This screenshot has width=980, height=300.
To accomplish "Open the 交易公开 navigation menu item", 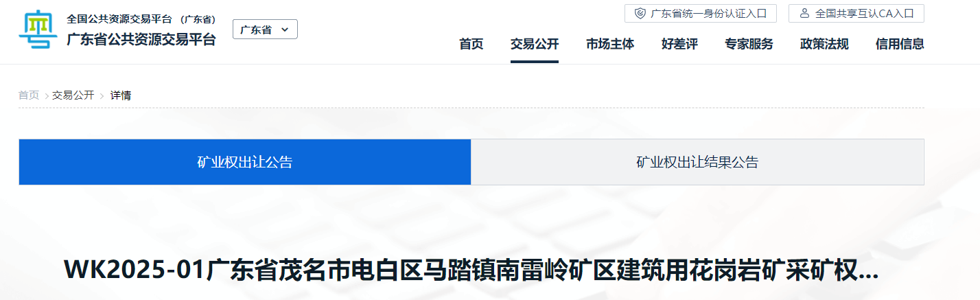I will pos(535,44).
